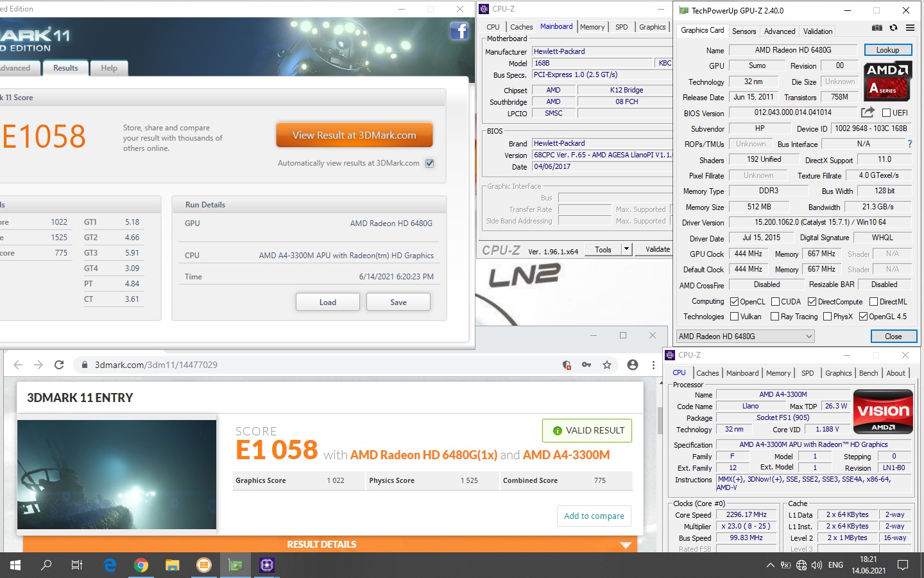Open CPU-Z Tools dropdown arrow

click(x=626, y=249)
